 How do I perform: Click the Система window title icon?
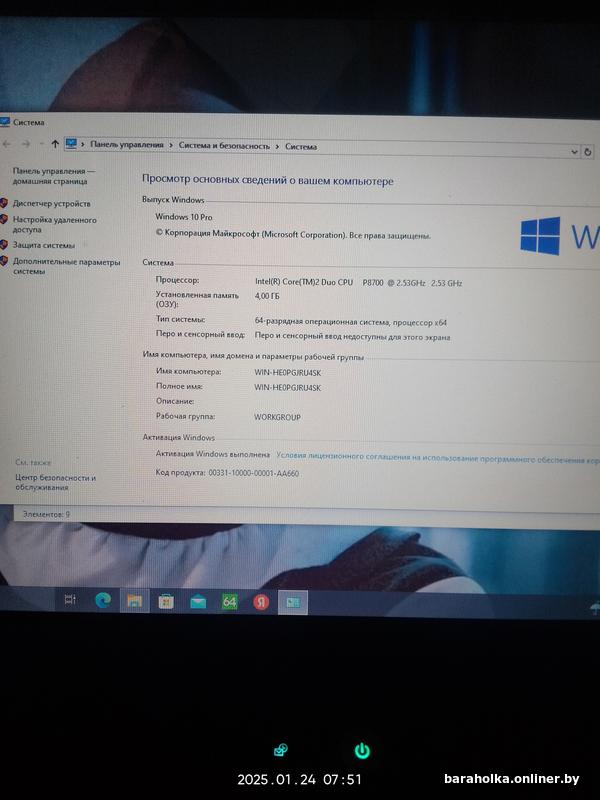click(5, 121)
